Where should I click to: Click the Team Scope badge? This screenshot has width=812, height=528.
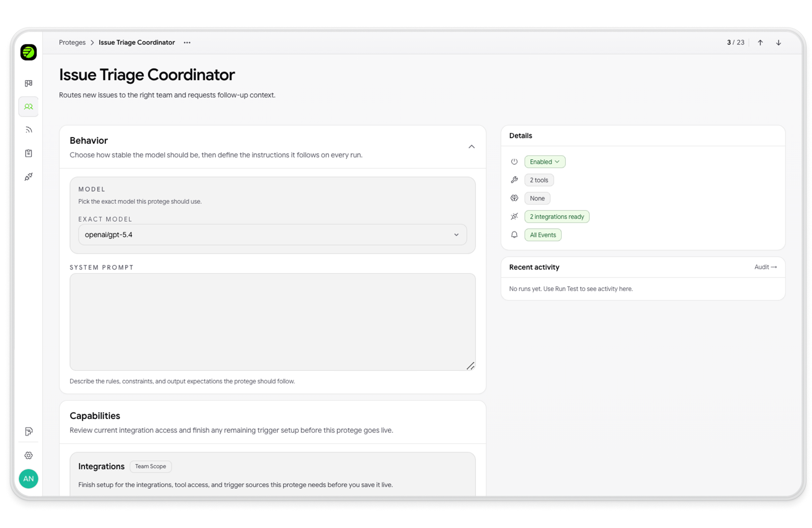pyautogui.click(x=150, y=466)
